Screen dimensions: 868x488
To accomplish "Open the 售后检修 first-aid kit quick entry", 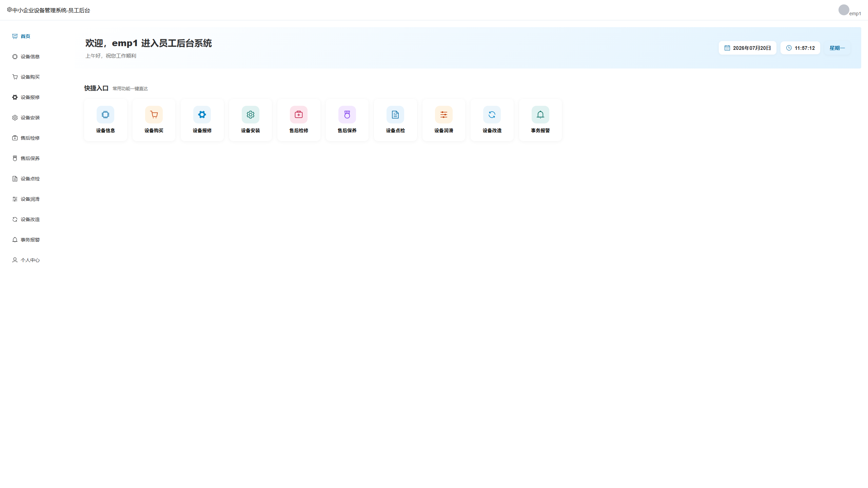I will pyautogui.click(x=299, y=120).
